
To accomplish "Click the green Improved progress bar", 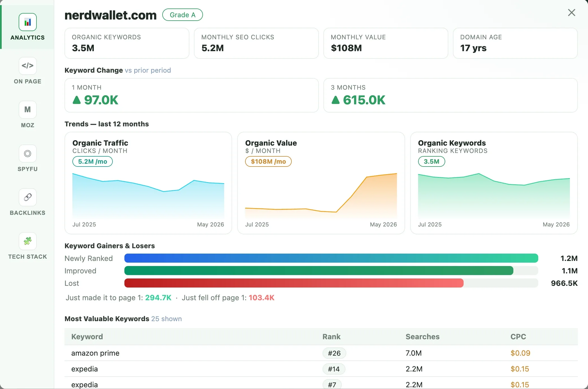I will pos(319,271).
